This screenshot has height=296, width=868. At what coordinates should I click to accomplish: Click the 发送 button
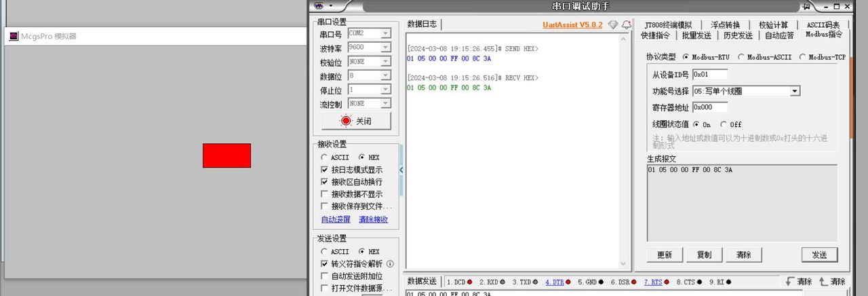tap(819, 255)
